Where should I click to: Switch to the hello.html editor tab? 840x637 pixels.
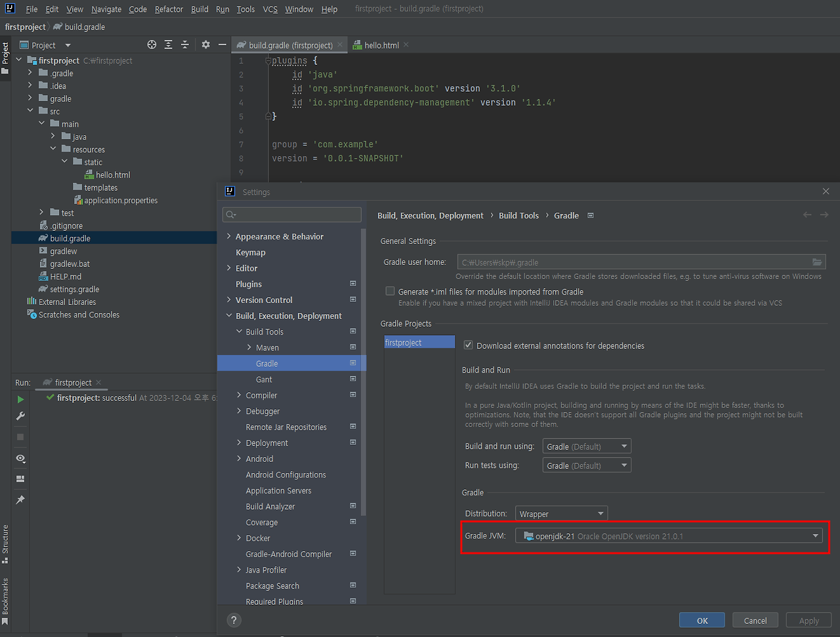[381, 45]
